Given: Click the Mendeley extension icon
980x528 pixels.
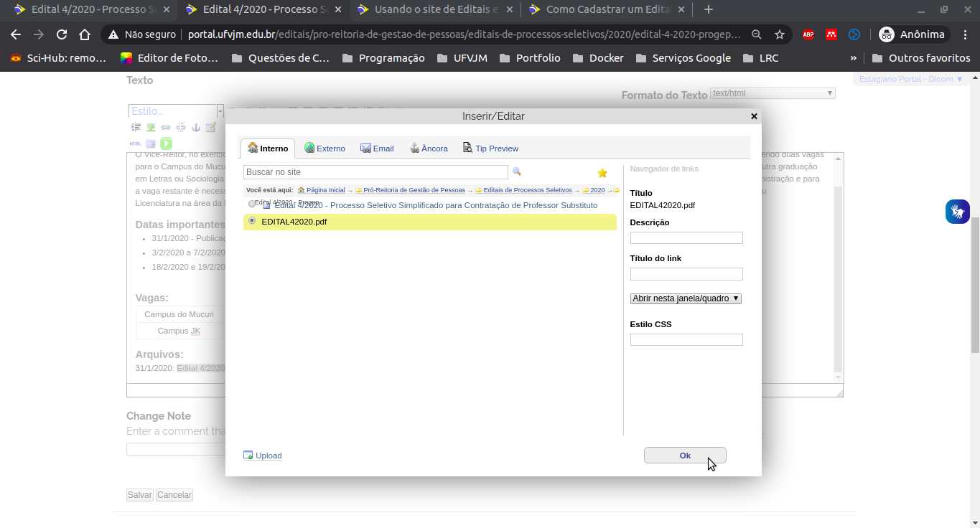Looking at the screenshot, I should click(x=831, y=34).
